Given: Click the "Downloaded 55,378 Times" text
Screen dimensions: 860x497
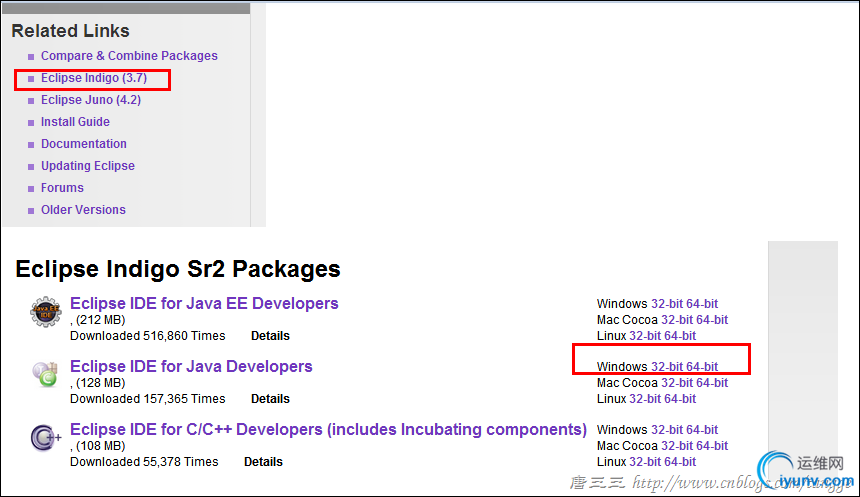Looking at the screenshot, I should [x=144, y=462].
